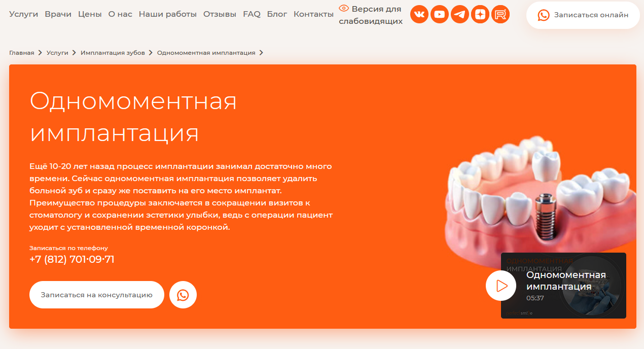
Task: Open the Услуги menu item
Action: 23,14
